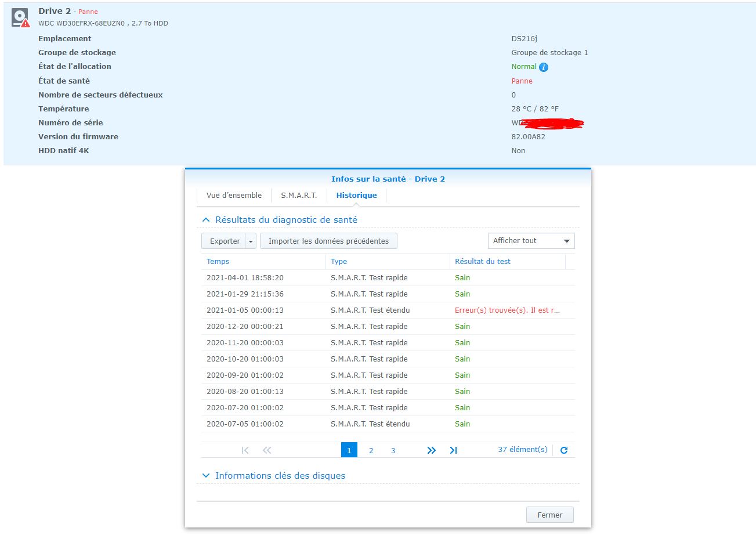Go to page 2 of results

(x=371, y=450)
